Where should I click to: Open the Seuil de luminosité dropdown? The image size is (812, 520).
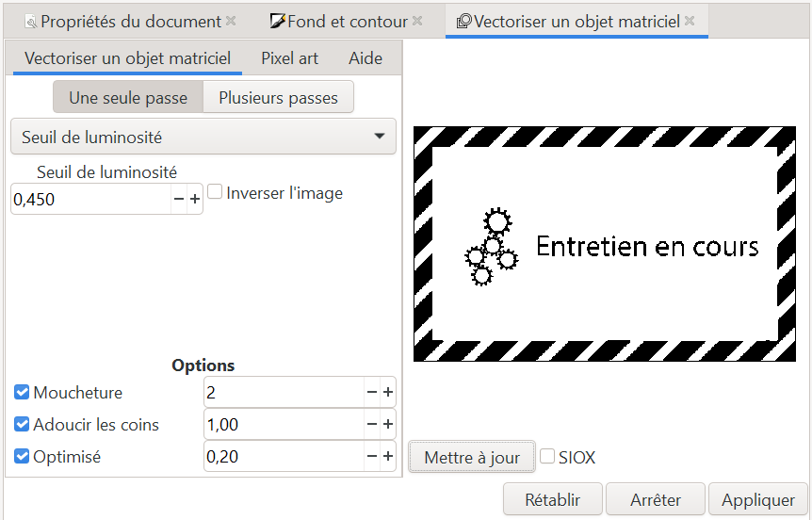coord(203,137)
